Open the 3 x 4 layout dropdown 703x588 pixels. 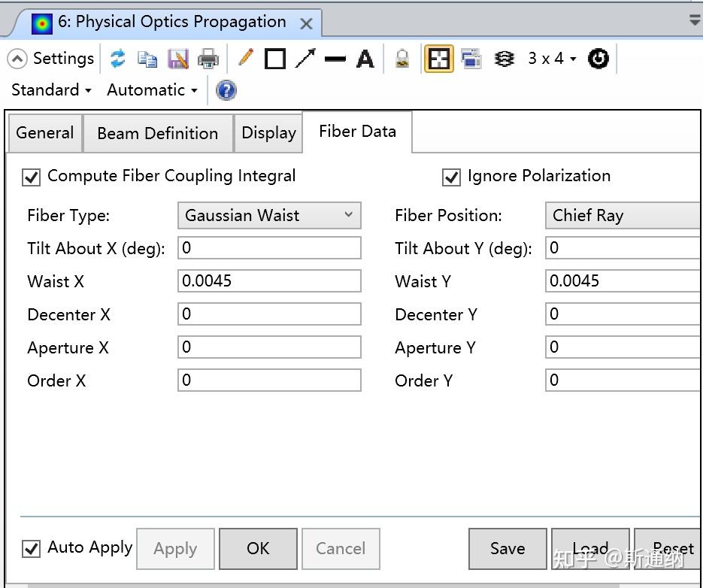[552, 59]
